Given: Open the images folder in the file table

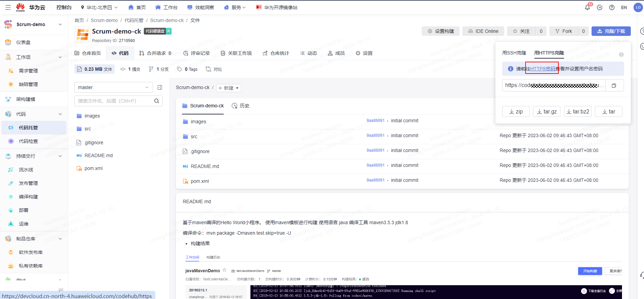Looking at the screenshot, I should pyautogui.click(x=198, y=122).
